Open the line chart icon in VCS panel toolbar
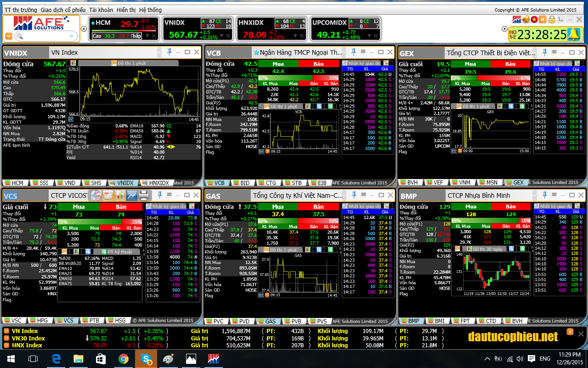Viewport: 588px width, 368px height. (x=132, y=195)
